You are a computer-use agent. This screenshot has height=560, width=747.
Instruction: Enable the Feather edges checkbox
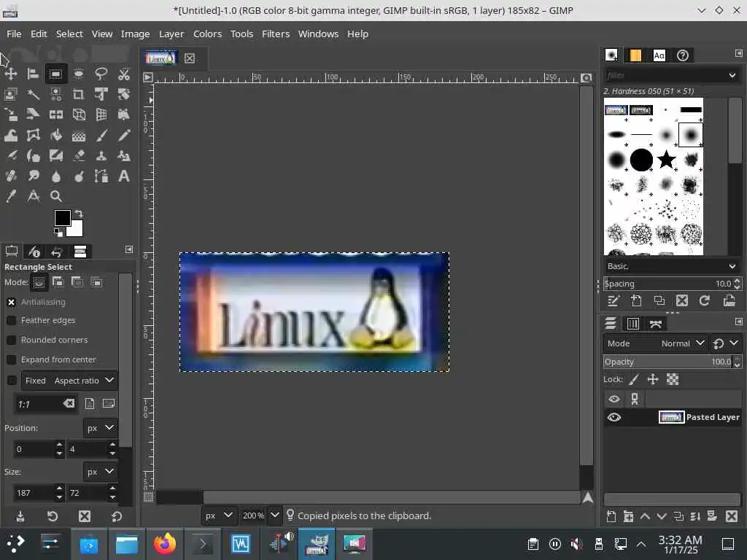12,321
